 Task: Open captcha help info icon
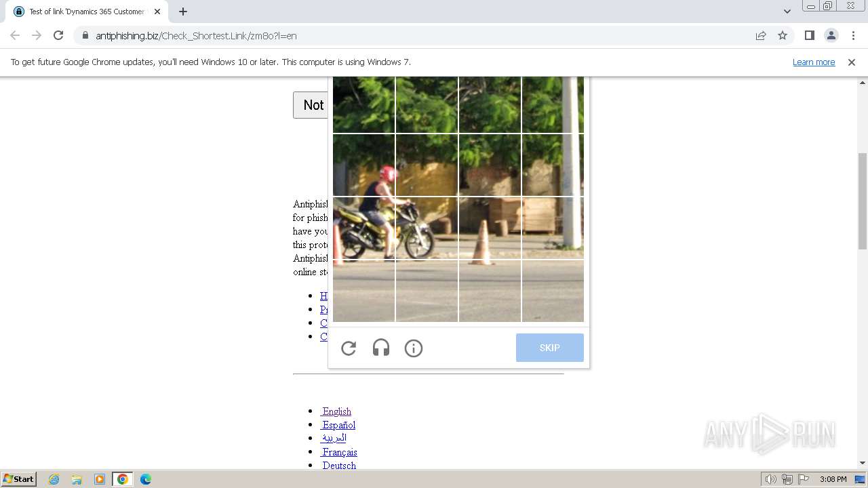tap(414, 348)
